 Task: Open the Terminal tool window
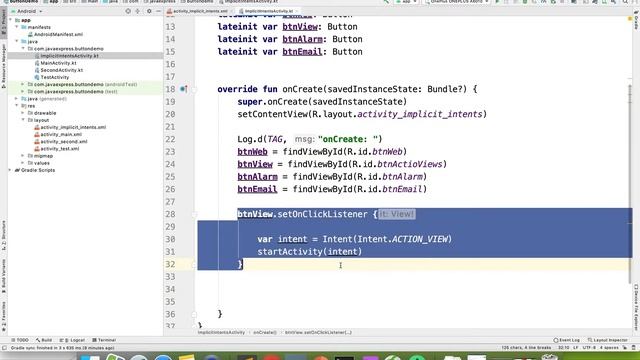click(104, 340)
